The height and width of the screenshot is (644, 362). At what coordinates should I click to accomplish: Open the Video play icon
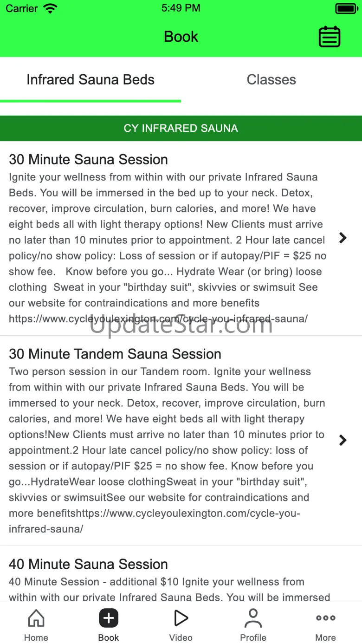(x=181, y=618)
